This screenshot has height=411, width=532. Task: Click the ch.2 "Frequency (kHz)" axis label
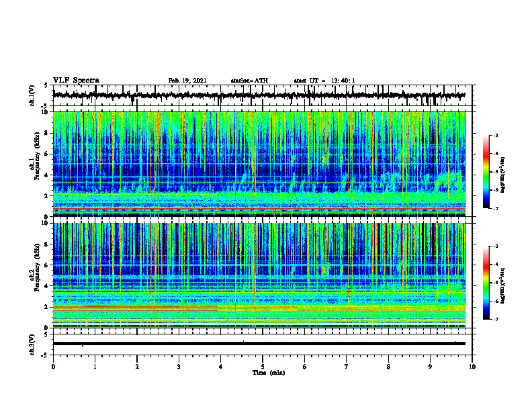pos(37,267)
